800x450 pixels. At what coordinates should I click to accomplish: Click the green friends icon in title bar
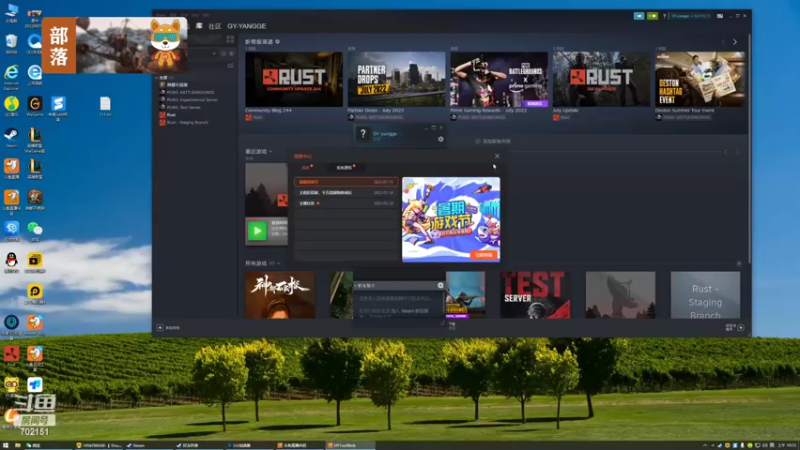pyautogui.click(x=653, y=16)
